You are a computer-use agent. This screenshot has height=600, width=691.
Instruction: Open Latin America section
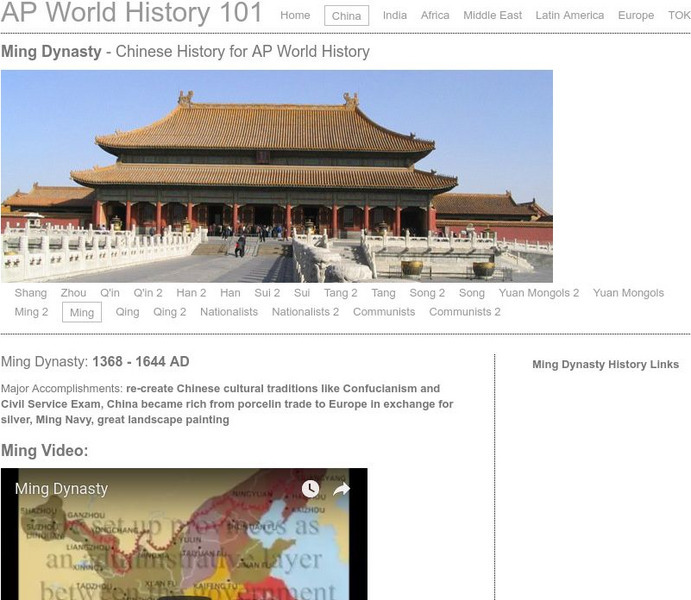(570, 15)
